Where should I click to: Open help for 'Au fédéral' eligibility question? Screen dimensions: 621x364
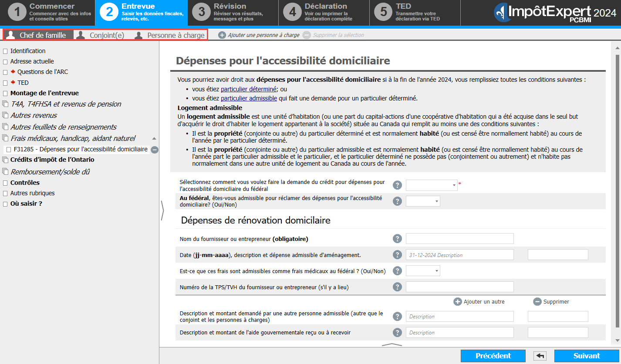pos(397,201)
